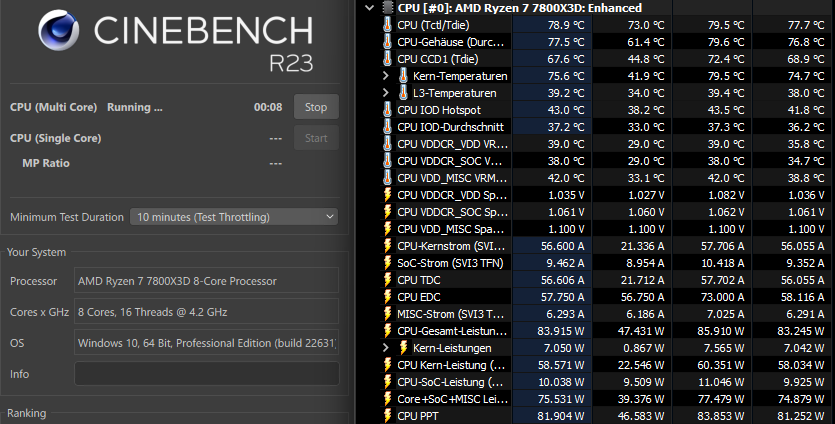Click thermometer icon beside CPU VDDCR_VDD VR

point(388,144)
